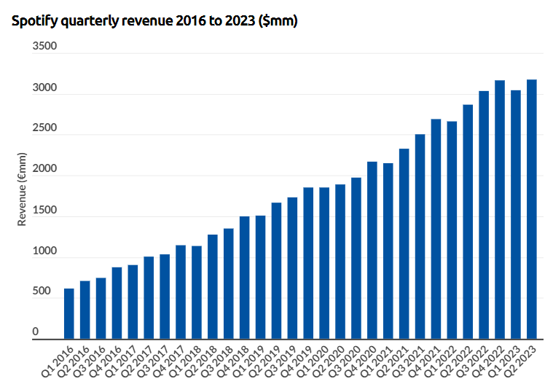Image resolution: width=553 pixels, height=392 pixels.
Task: Click the Q2 2017 revenue bar
Action: [149, 298]
